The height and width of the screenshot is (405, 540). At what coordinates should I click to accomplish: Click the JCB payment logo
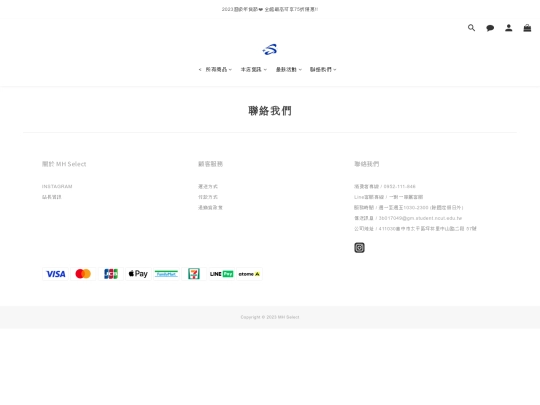(111, 274)
